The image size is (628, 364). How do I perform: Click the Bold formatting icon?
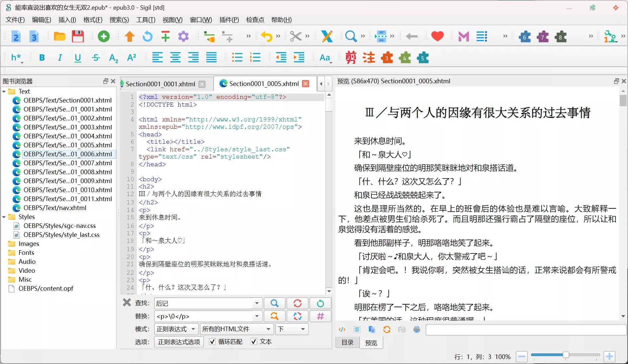point(42,58)
